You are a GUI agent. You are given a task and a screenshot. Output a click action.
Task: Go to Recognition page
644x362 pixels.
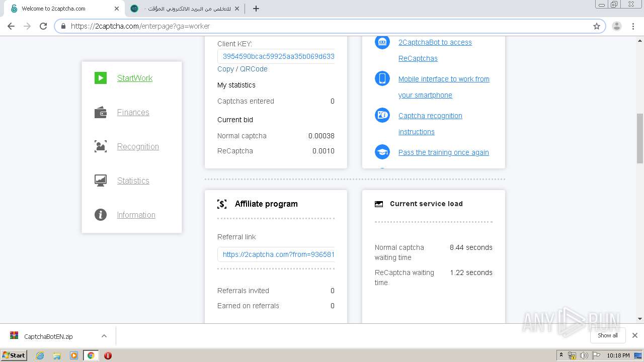click(138, 146)
